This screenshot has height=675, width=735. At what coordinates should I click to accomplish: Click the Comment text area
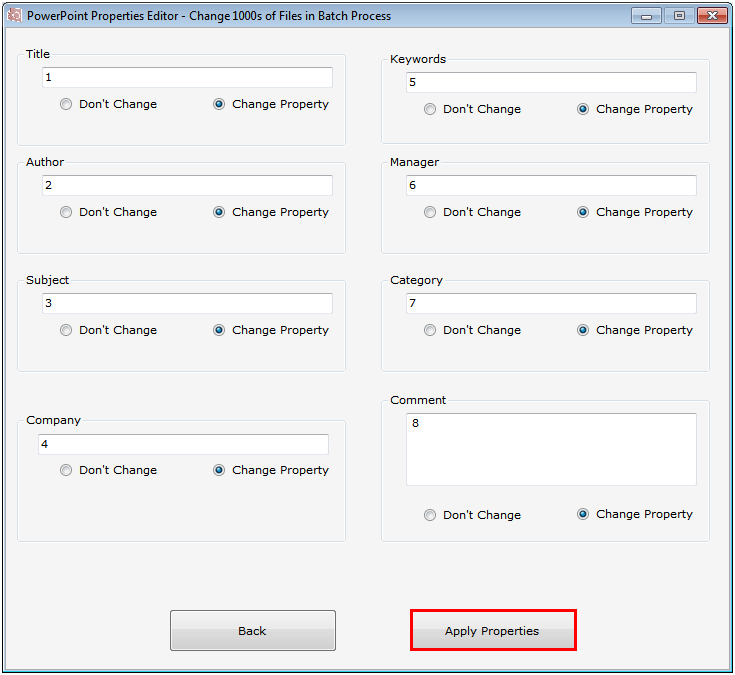(551, 450)
